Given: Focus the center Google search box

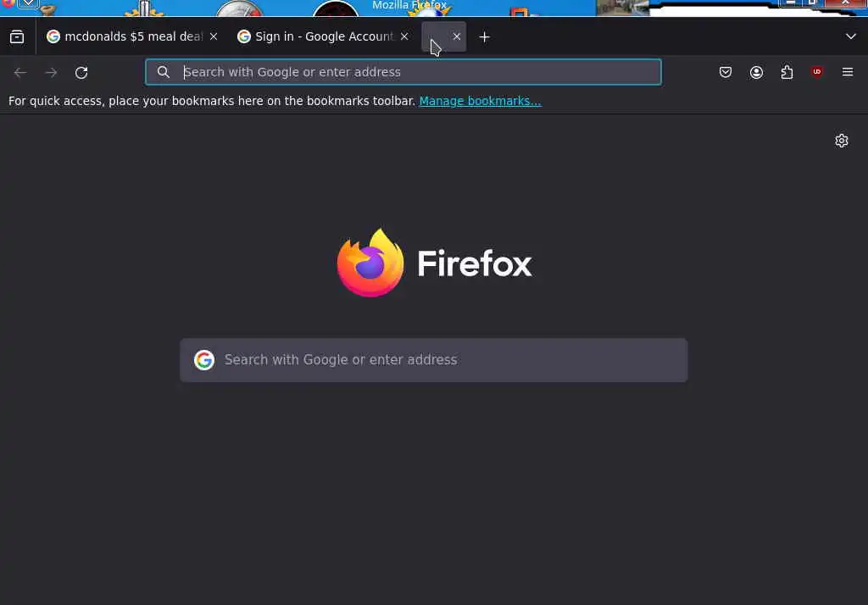Looking at the screenshot, I should pyautogui.click(x=433, y=360).
